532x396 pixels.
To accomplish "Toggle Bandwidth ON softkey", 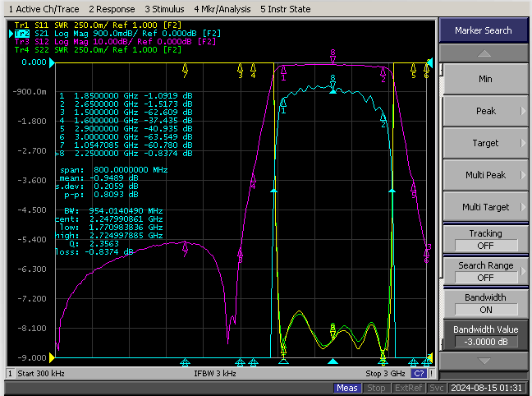I will coord(485,303).
